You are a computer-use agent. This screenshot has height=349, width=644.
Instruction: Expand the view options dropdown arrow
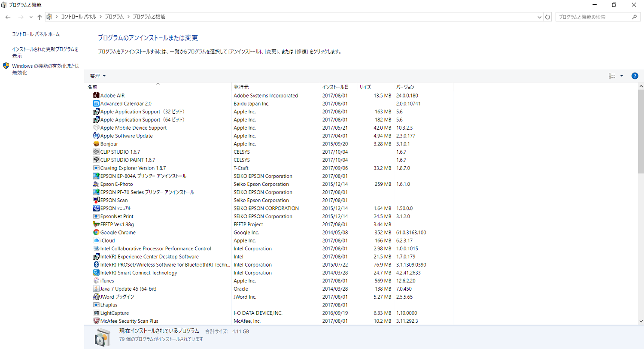(x=622, y=76)
